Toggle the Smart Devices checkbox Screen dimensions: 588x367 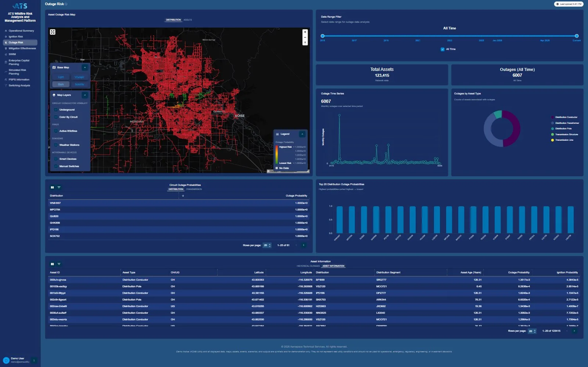[x=56, y=159]
